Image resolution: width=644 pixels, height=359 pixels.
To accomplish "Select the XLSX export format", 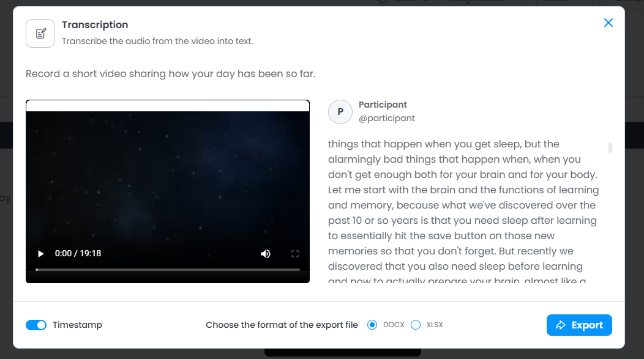I will 416,325.
